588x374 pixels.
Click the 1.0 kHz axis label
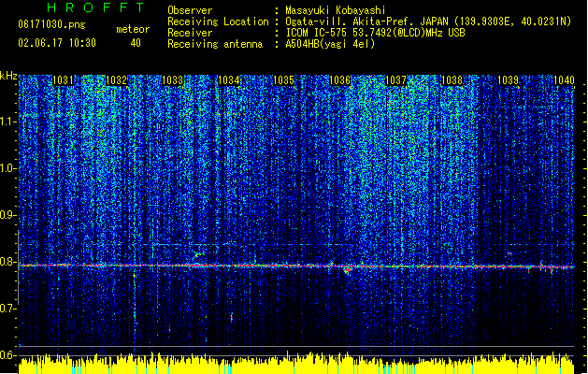7,168
